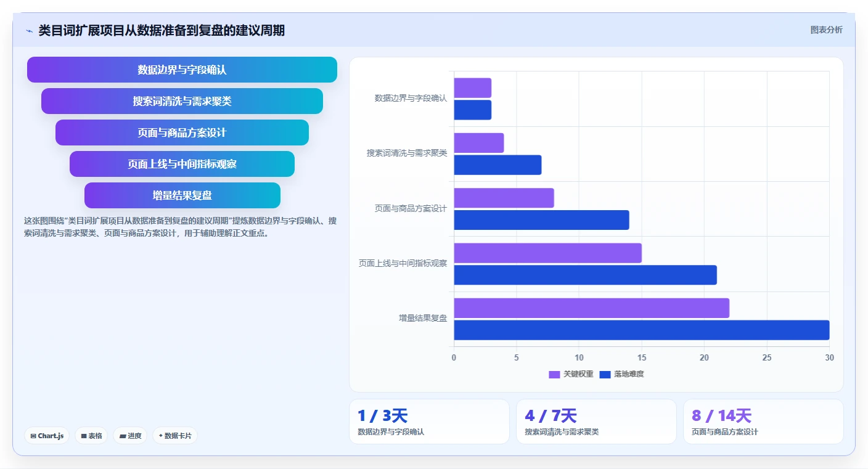The width and height of the screenshot is (868, 469).
Task: Select the 数据边界与字段确认 funnel stage
Action: (182, 70)
